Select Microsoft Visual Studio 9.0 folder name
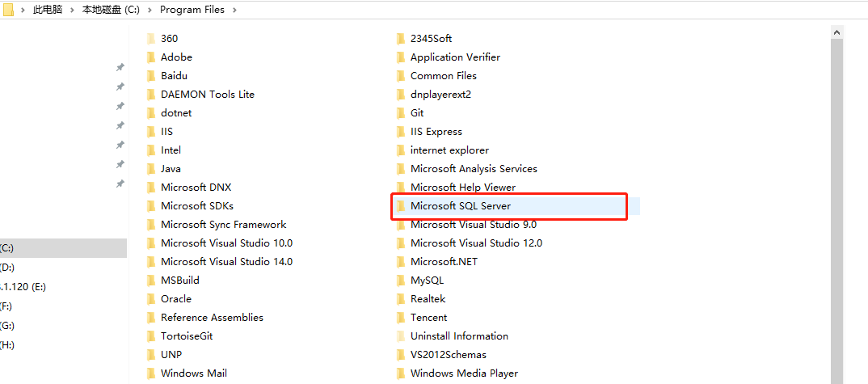Viewport: 868px width, 384px height. [x=474, y=225]
